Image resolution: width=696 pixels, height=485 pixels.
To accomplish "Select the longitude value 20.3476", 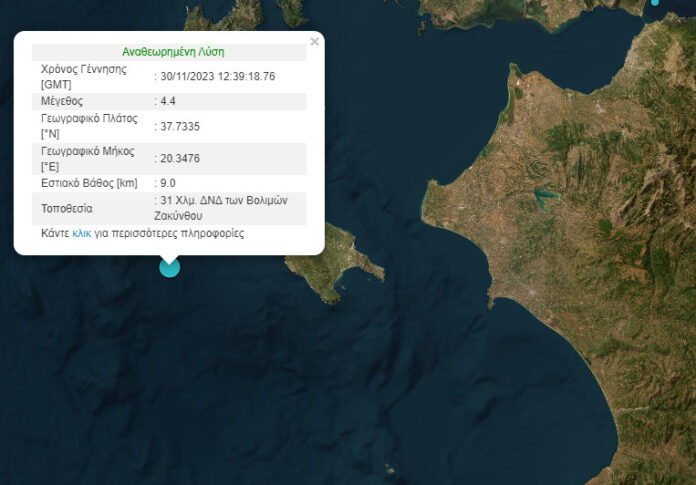I will (180, 158).
